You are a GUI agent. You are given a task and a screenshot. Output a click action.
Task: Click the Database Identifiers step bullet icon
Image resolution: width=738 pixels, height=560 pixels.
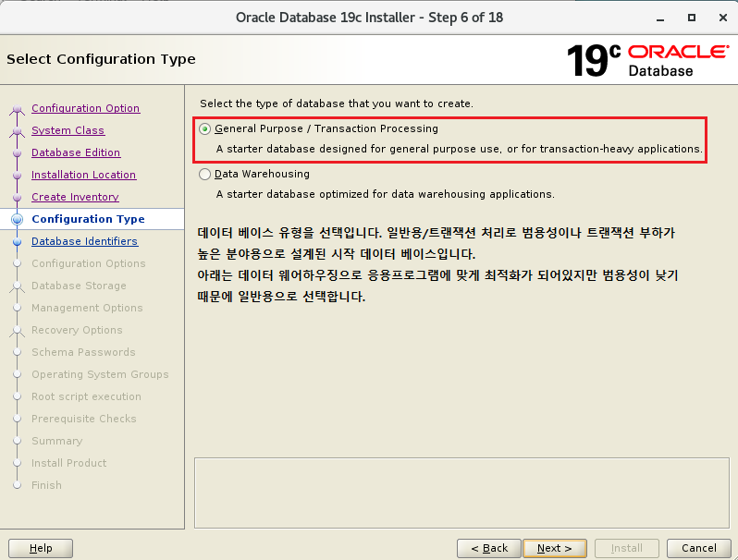pos(17,242)
